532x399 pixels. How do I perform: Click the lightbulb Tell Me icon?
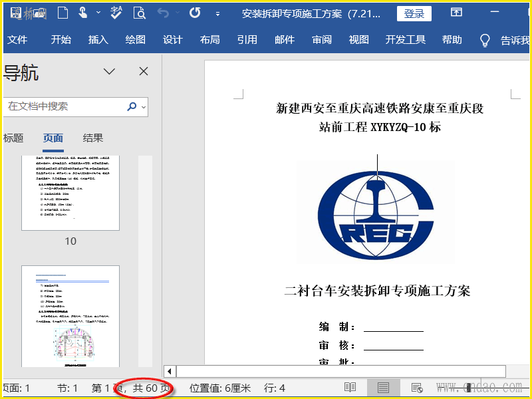point(485,40)
